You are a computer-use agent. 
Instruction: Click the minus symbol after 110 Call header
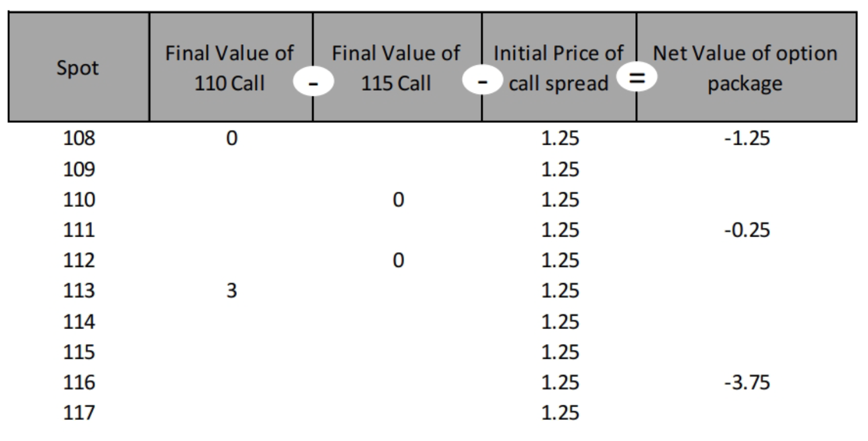313,84
